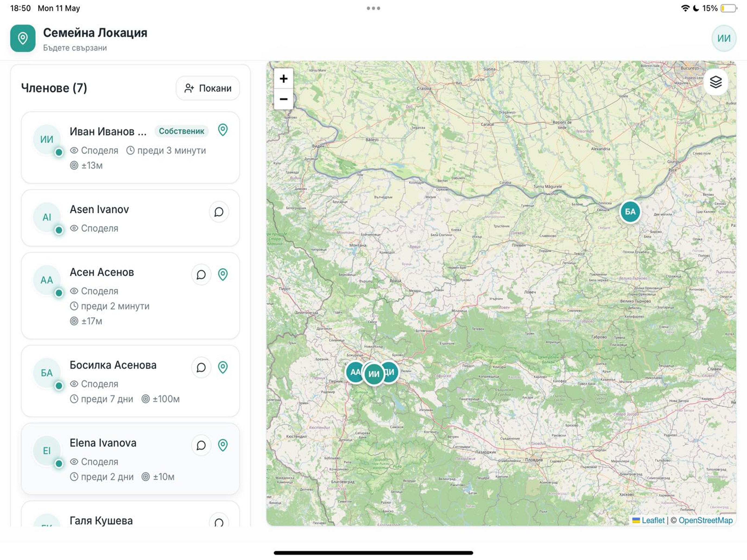Click the Споделя status of Asen Ivanov
The image size is (747, 560).
tap(99, 228)
